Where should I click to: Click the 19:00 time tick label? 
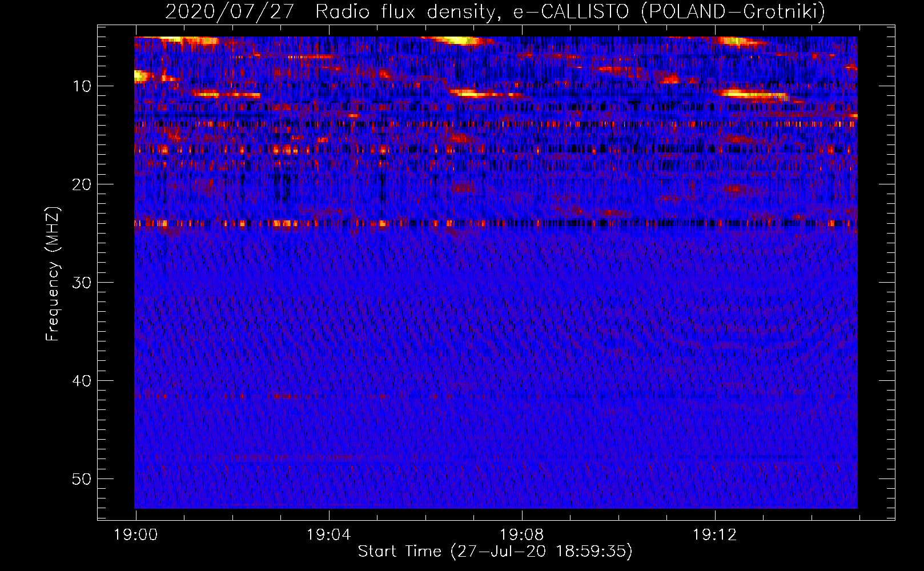[135, 534]
